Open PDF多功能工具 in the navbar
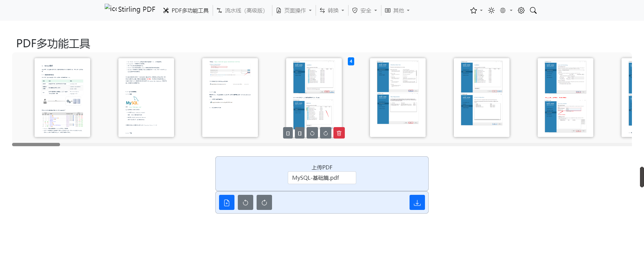The height and width of the screenshot is (279, 644). (x=186, y=10)
